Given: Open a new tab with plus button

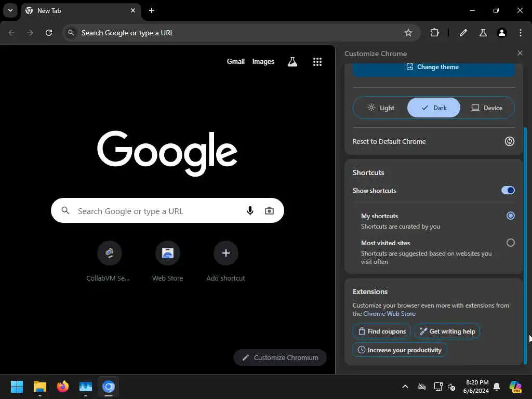Looking at the screenshot, I should tap(152, 10).
